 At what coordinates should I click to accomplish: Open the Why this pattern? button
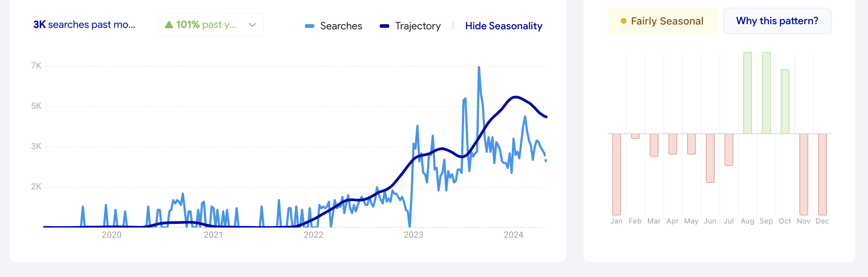pos(777,21)
